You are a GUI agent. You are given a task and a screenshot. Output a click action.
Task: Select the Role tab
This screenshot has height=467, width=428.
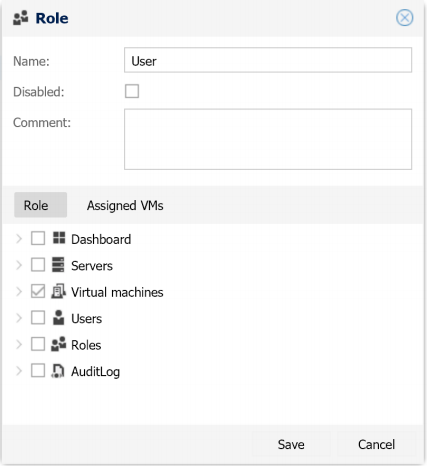(x=40, y=205)
